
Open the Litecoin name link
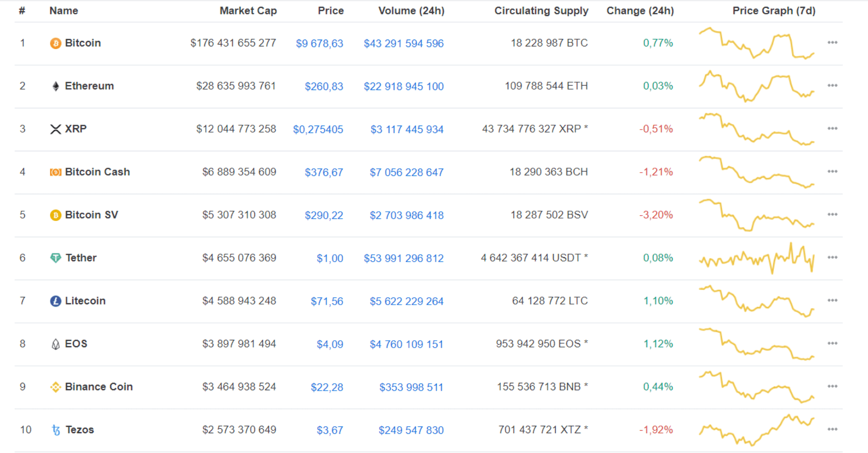point(85,301)
